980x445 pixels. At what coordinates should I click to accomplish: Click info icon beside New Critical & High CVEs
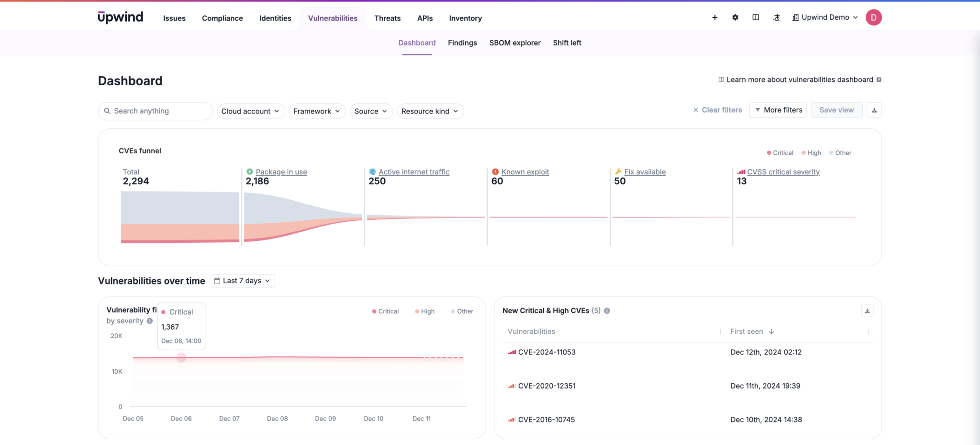607,311
